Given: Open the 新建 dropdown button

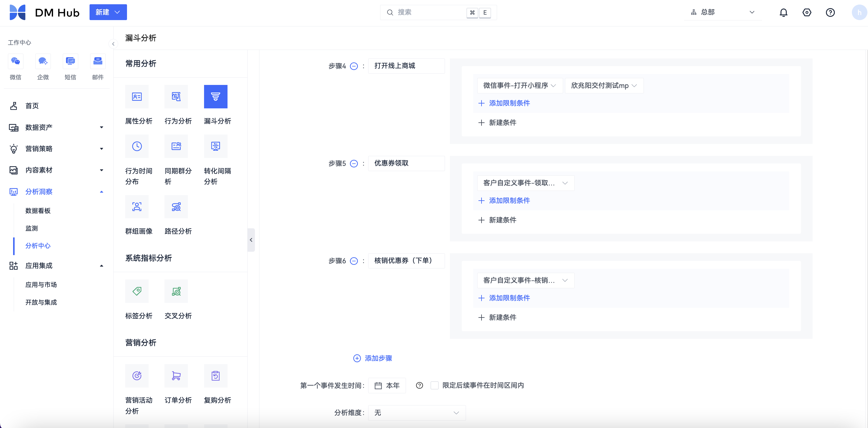Looking at the screenshot, I should (108, 12).
